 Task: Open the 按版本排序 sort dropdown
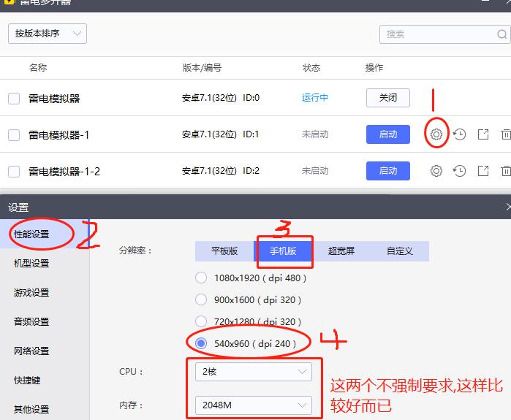[x=48, y=34]
